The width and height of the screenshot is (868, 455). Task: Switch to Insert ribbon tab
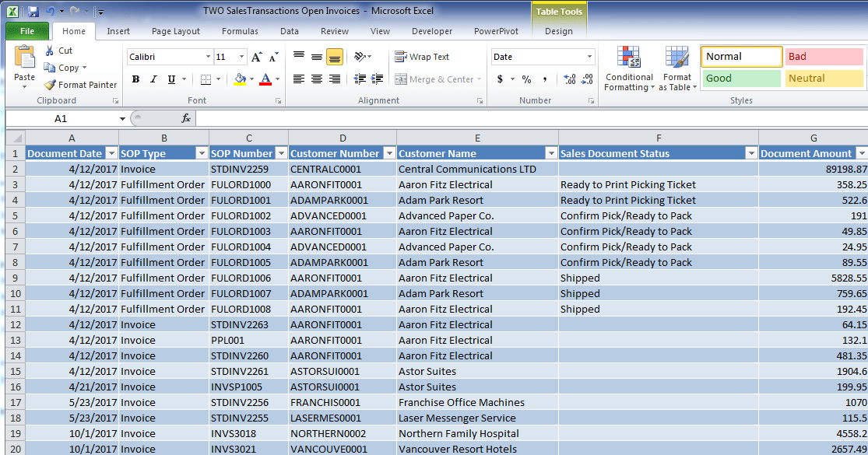click(x=118, y=31)
